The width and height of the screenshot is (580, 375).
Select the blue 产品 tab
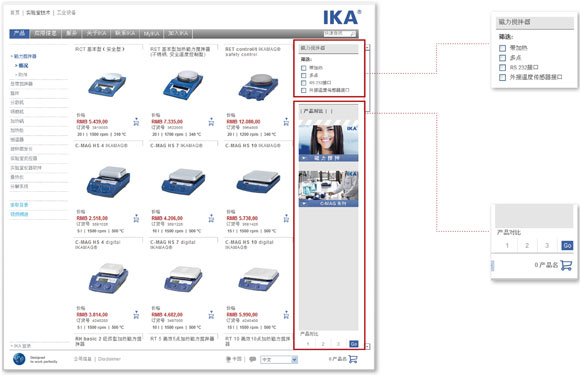tap(19, 34)
